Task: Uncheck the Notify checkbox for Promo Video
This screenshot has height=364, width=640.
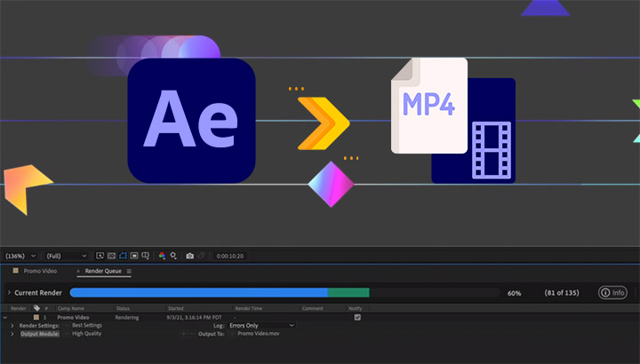Action: point(357,317)
